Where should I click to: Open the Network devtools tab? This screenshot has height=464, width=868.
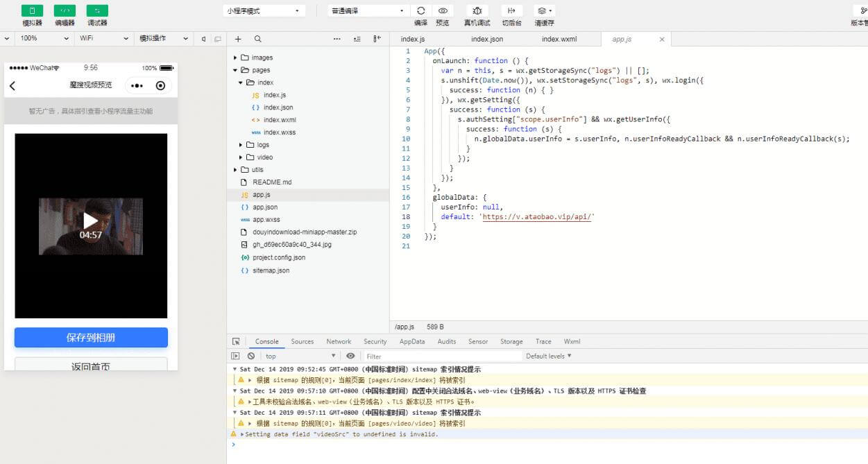click(339, 342)
